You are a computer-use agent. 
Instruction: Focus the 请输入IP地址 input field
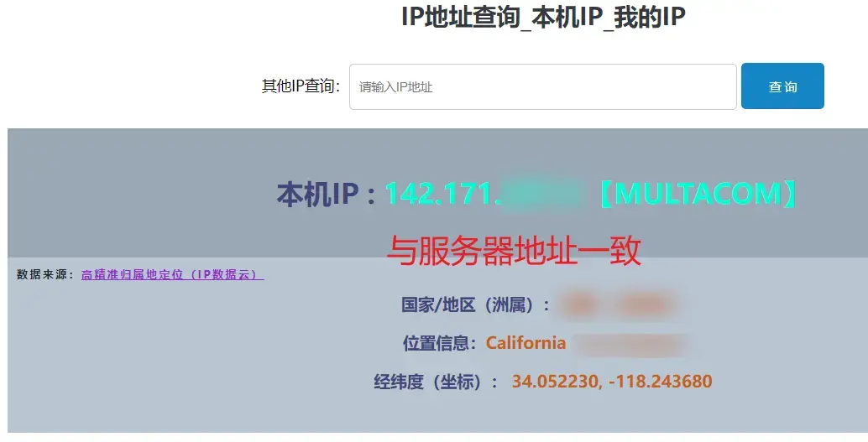click(542, 86)
